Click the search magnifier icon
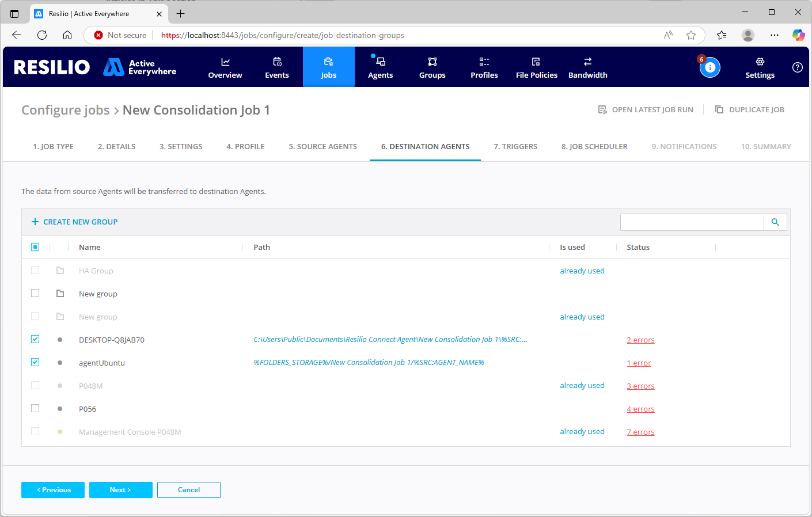The width and height of the screenshot is (812, 517). (x=775, y=222)
